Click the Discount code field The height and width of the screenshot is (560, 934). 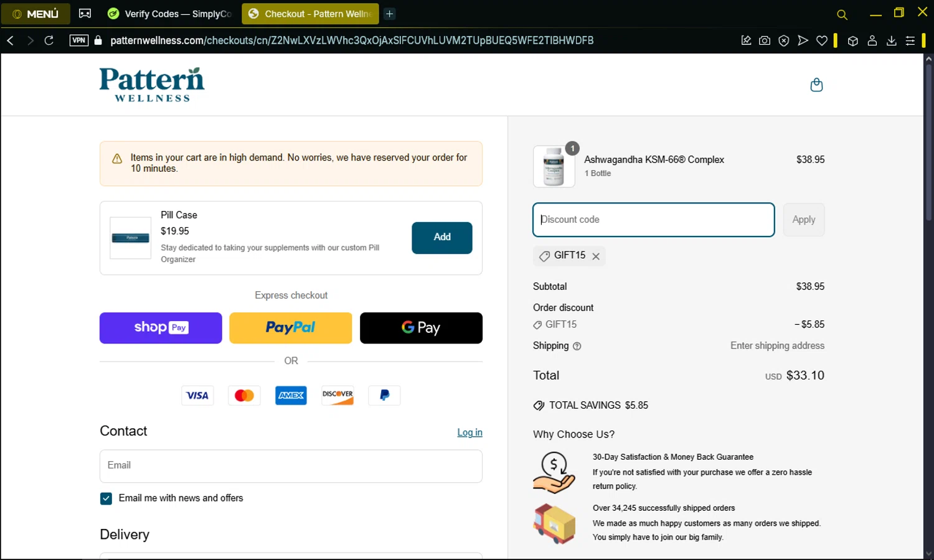(654, 220)
